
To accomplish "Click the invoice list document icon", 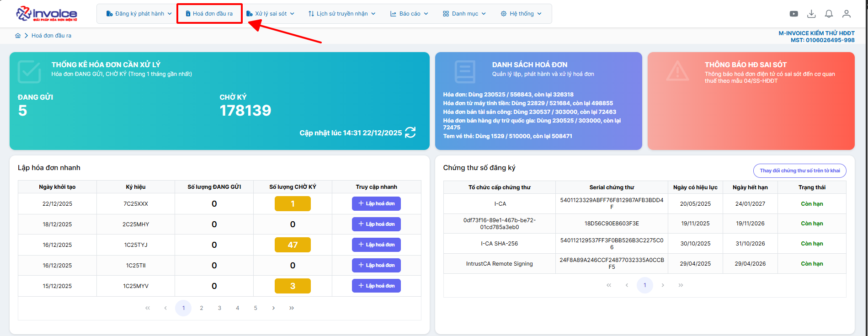I will [465, 72].
